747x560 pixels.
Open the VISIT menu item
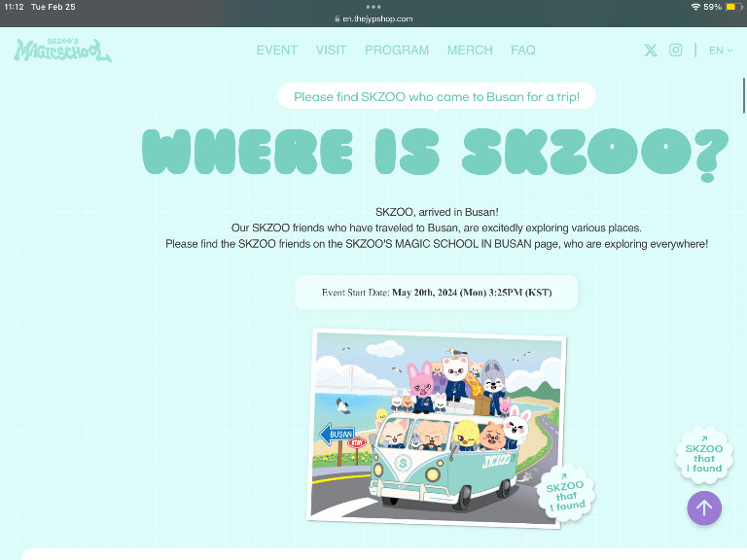331,50
